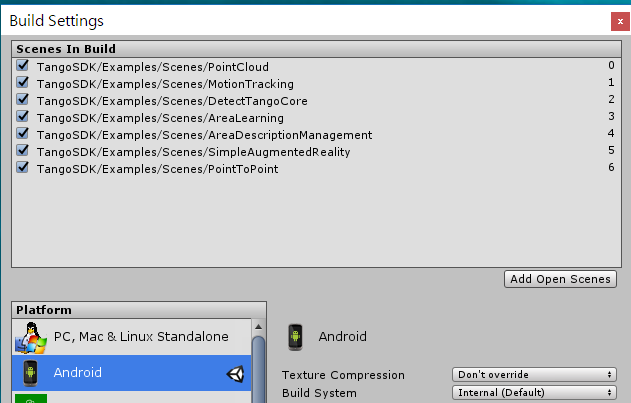
Task: Click the green platform icon below Android
Action: [31, 399]
